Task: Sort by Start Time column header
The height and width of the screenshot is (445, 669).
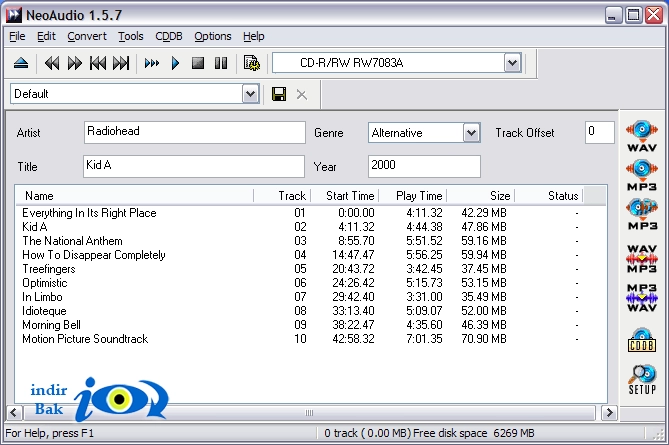Action: [344, 196]
